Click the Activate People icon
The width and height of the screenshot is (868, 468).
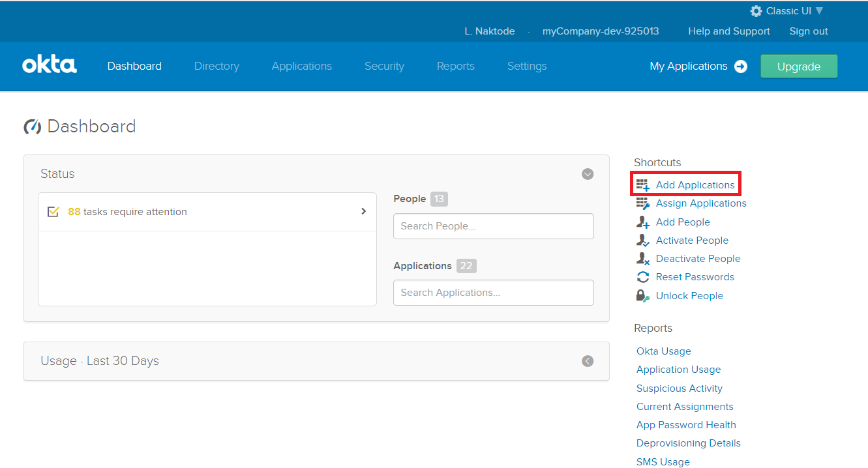pyautogui.click(x=643, y=241)
